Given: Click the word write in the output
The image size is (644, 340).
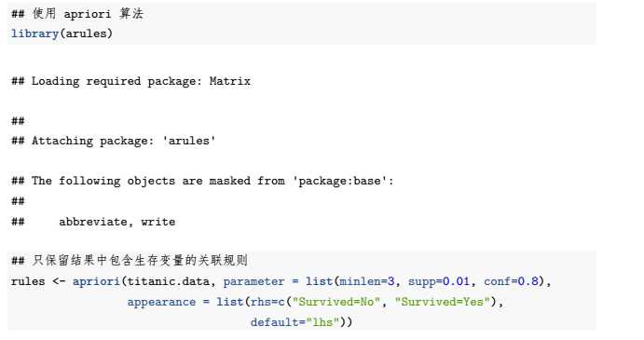Looking at the screenshot, I should click(x=158, y=222).
